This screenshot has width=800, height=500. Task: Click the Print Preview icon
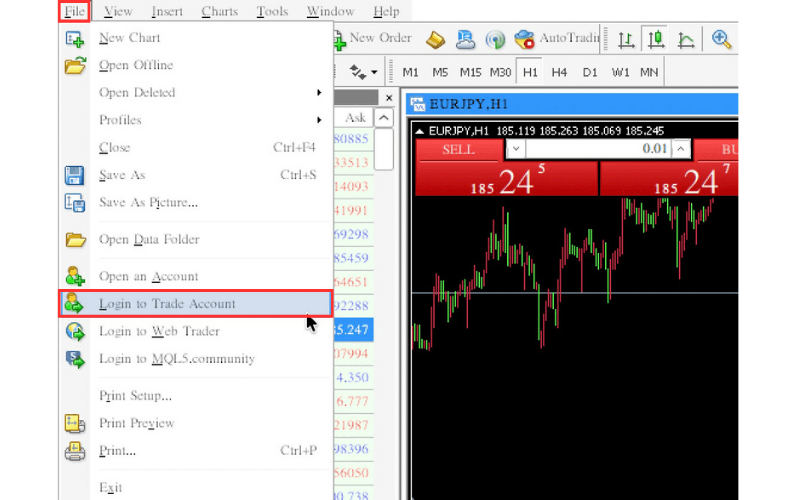[x=75, y=423]
